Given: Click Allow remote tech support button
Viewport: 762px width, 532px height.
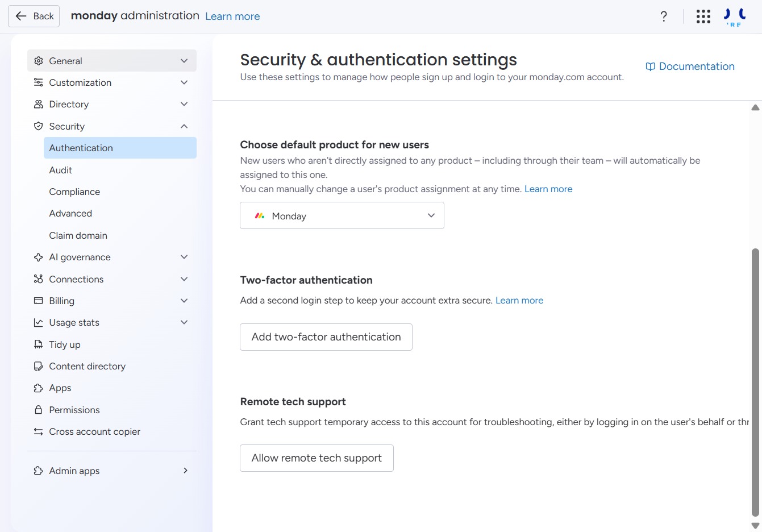Looking at the screenshot, I should (x=317, y=458).
